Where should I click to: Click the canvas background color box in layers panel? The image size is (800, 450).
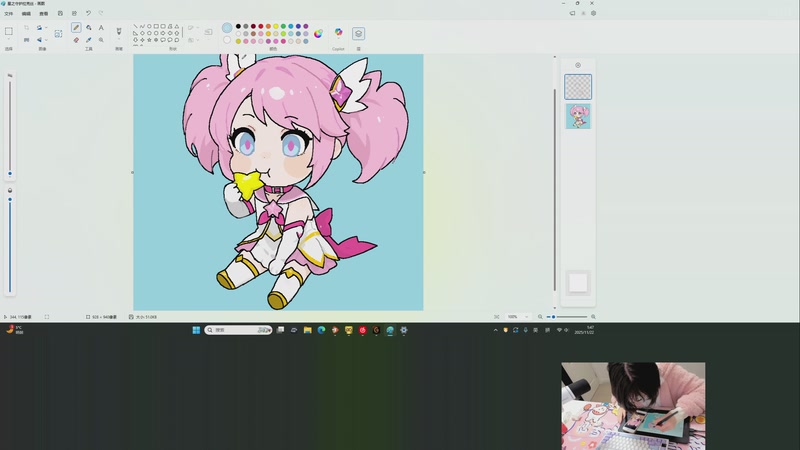(x=578, y=283)
